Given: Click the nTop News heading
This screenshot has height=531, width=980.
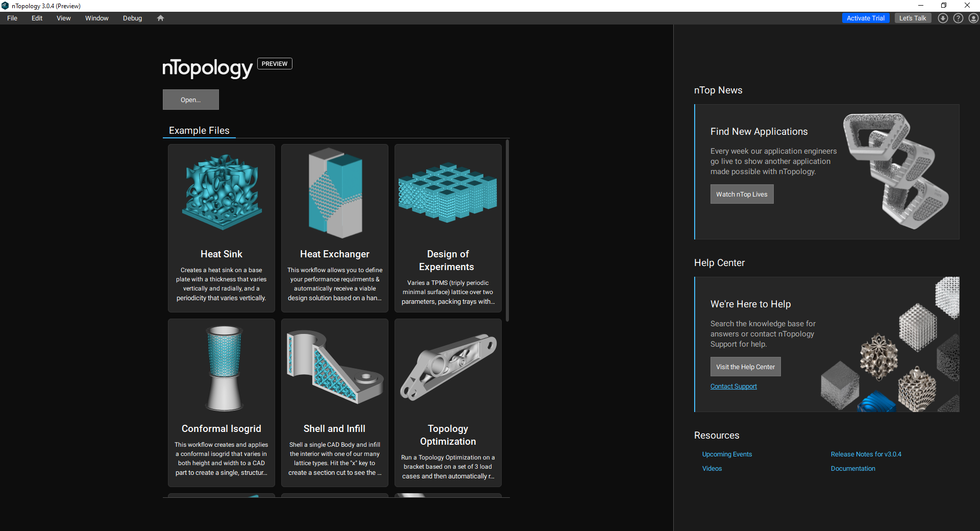Looking at the screenshot, I should [x=718, y=90].
